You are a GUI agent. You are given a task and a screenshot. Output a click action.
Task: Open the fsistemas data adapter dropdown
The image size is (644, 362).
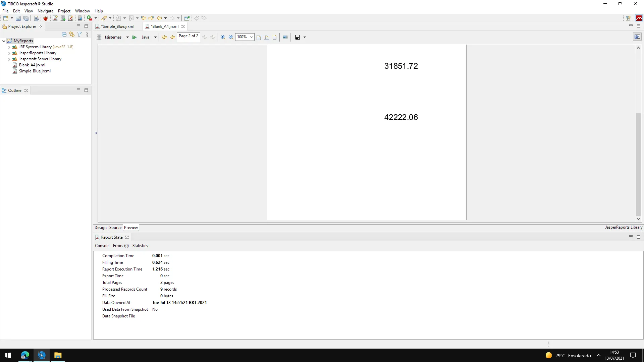(127, 37)
